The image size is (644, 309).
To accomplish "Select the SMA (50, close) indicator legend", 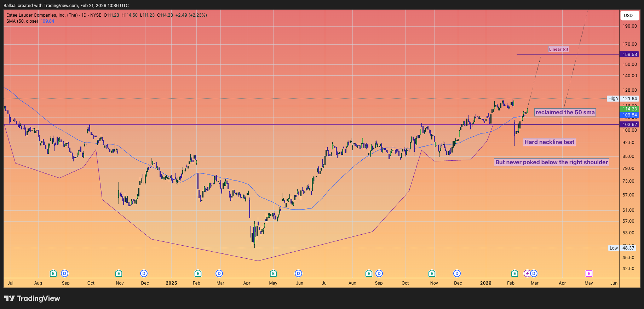I will pos(22,21).
